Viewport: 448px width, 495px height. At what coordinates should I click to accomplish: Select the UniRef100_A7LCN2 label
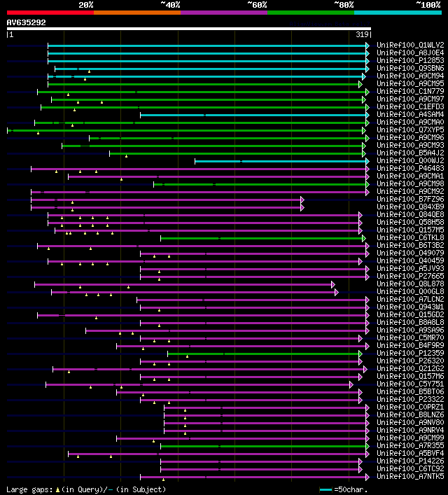(410, 300)
